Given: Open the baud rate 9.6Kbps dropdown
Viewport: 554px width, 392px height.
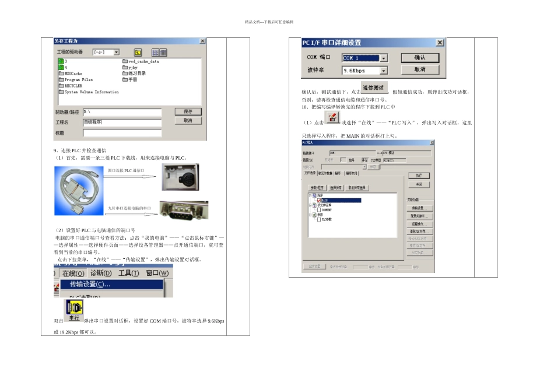Looking at the screenshot, I should [x=384, y=71].
